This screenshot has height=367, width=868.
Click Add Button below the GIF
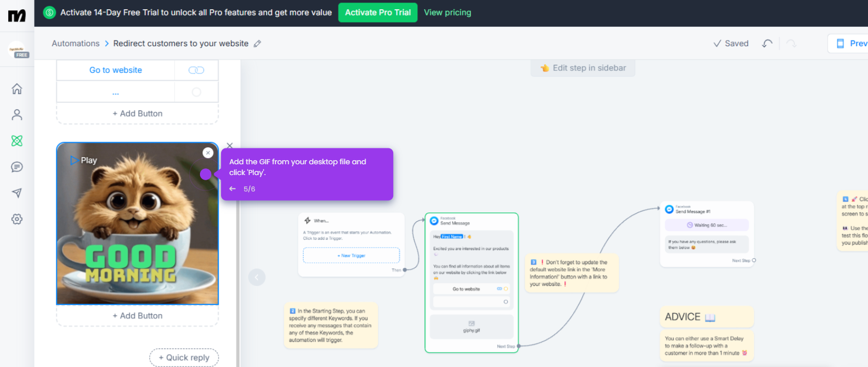pyautogui.click(x=137, y=316)
